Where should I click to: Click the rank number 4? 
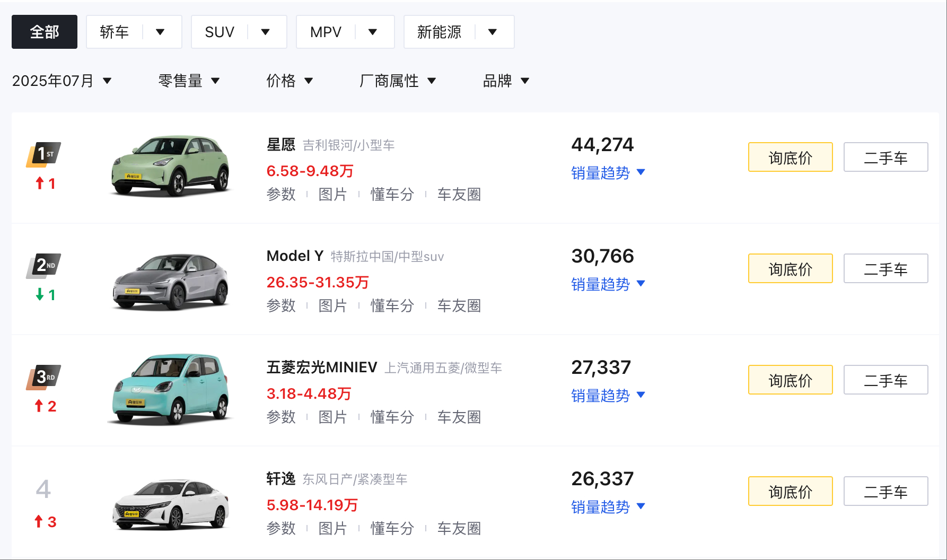(43, 489)
